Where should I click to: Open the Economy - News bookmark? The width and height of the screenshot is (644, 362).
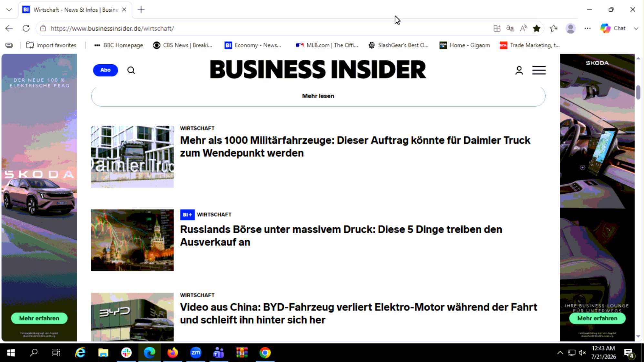(x=253, y=45)
